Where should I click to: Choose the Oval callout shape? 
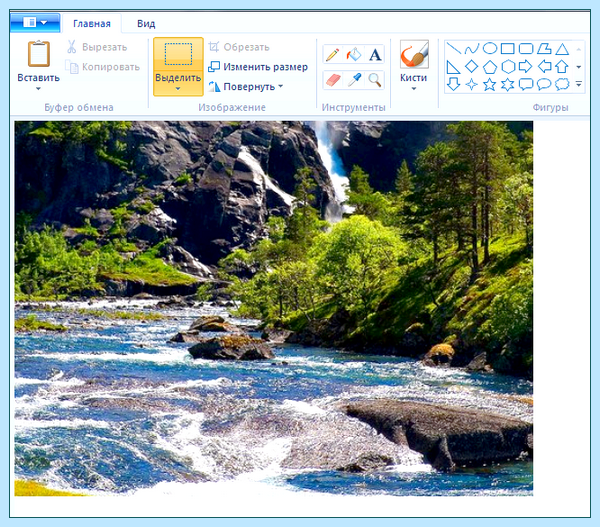544,84
